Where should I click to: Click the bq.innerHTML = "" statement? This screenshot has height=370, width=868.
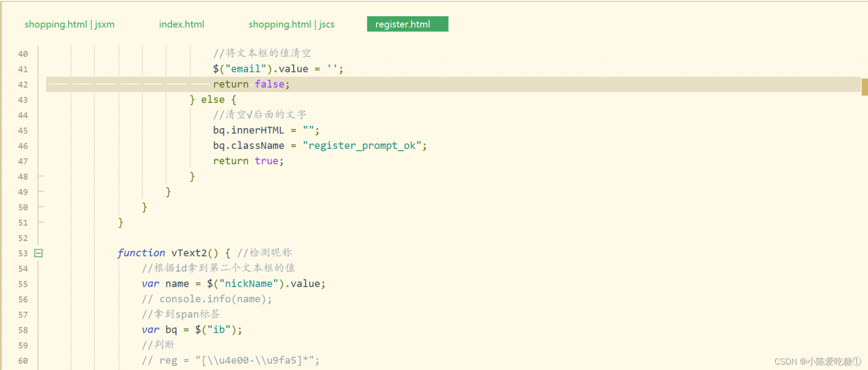[266, 130]
